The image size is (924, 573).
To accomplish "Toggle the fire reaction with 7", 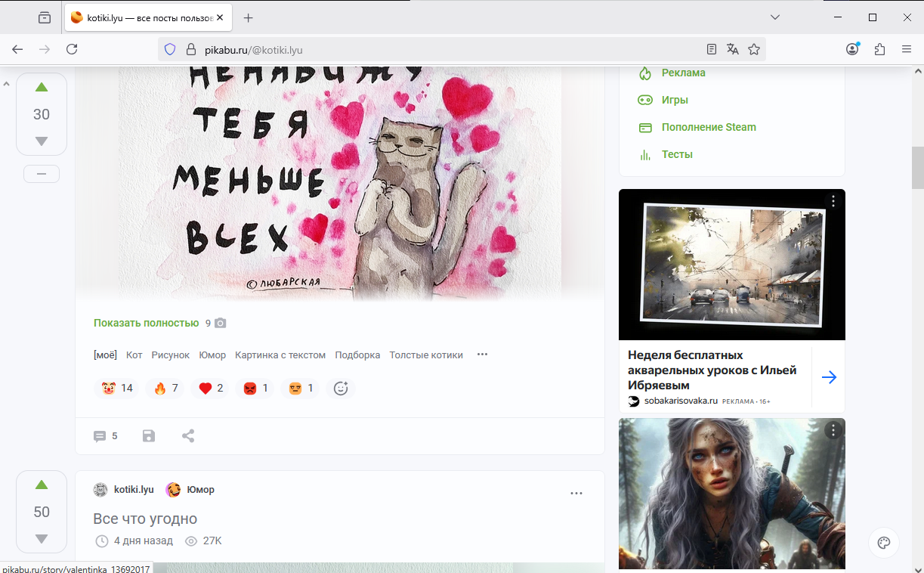I will (x=165, y=389).
